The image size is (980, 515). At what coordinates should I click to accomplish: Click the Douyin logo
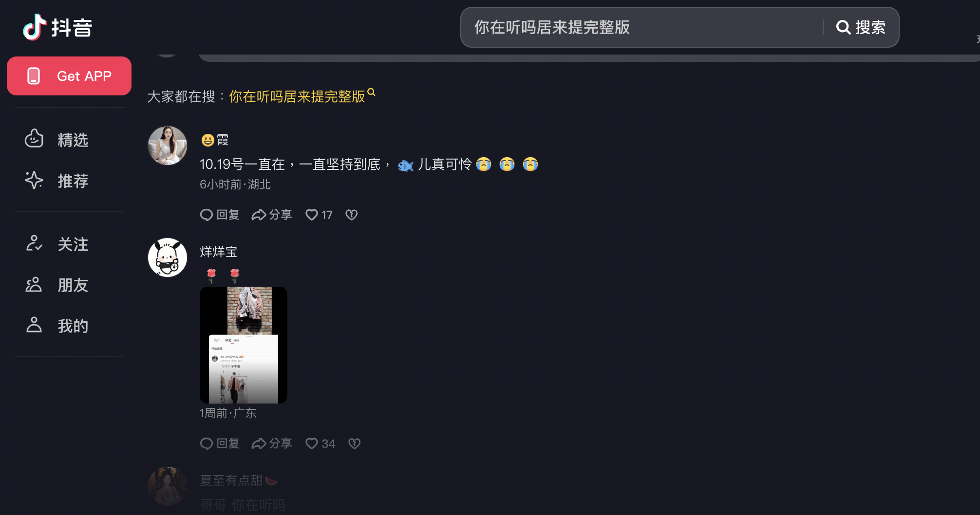[x=57, y=27]
